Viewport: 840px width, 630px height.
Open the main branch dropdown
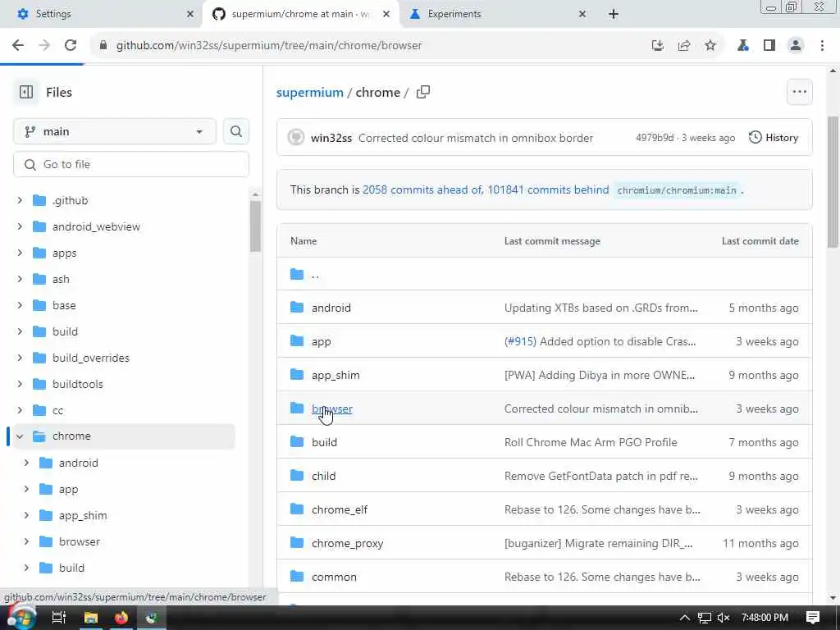[x=114, y=131]
